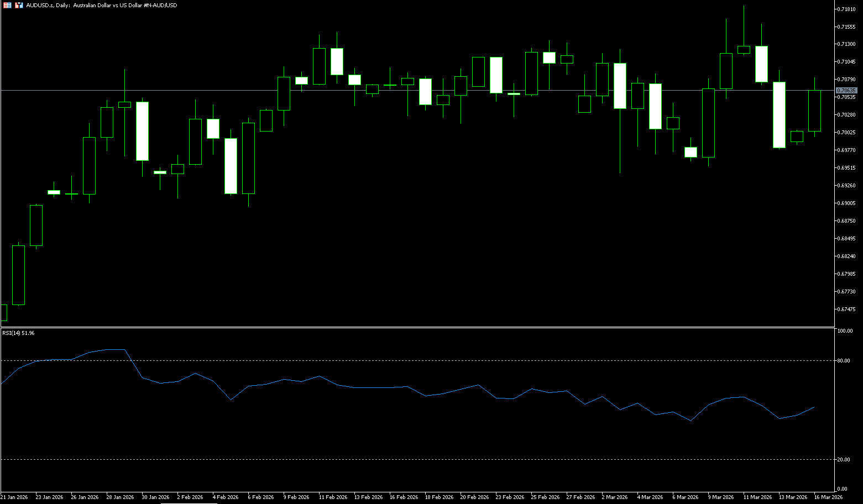Click the 0.71810 price axis label
This screenshot has height=504, width=863.
click(x=846, y=9)
